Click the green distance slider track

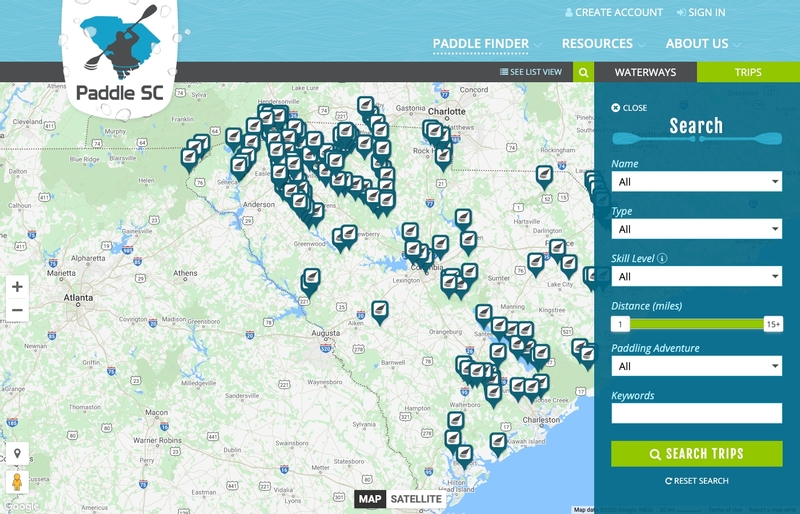point(697,324)
